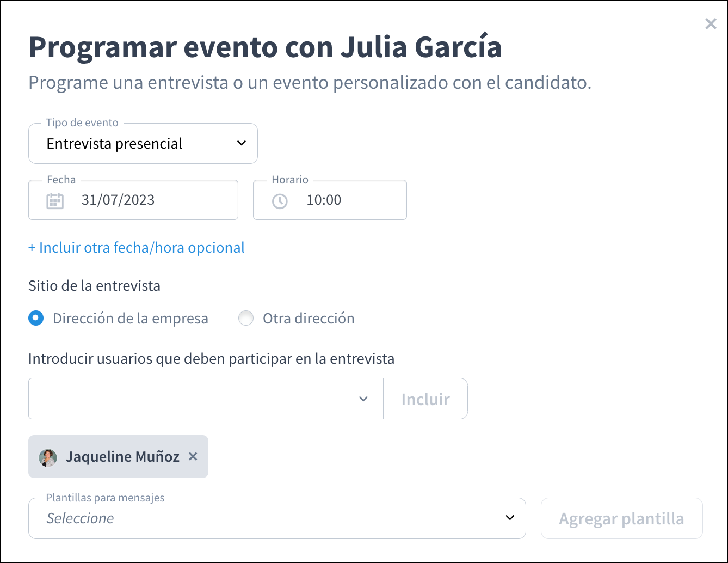Click the dialog title Programar evento con Julia García

265,47
